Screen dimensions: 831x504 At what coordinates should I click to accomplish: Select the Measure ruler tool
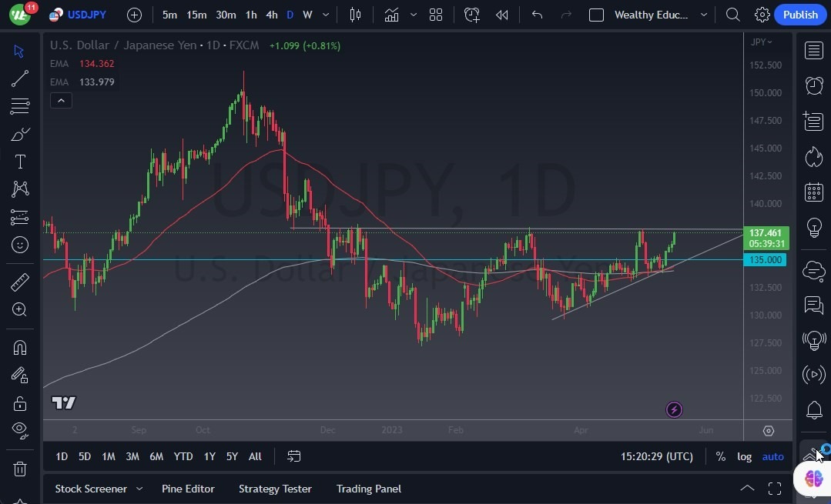click(19, 282)
